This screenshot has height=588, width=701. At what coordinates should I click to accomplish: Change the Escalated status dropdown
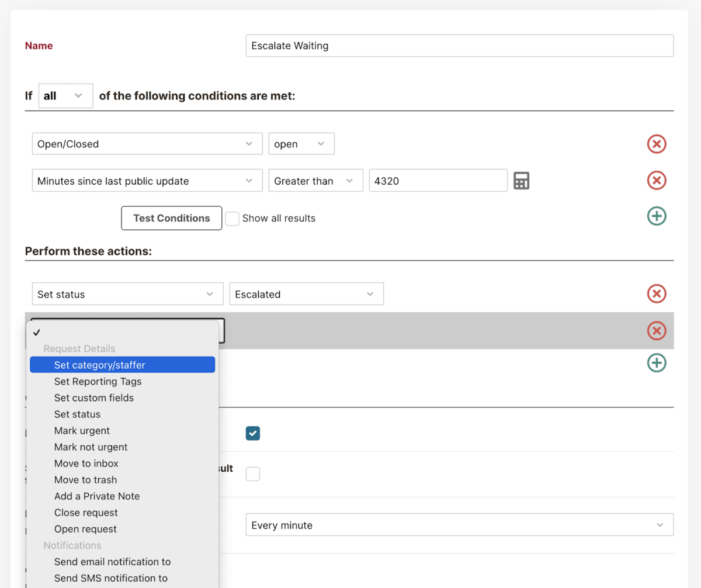pyautogui.click(x=306, y=294)
